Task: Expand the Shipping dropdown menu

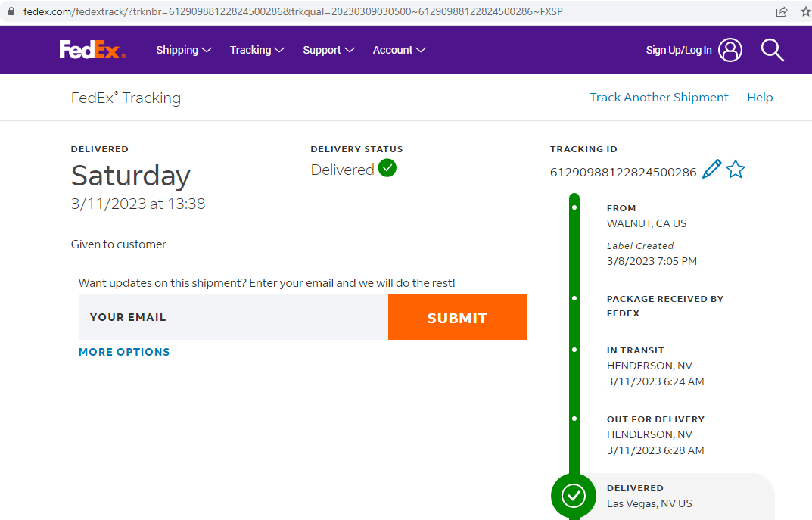Action: click(x=184, y=50)
